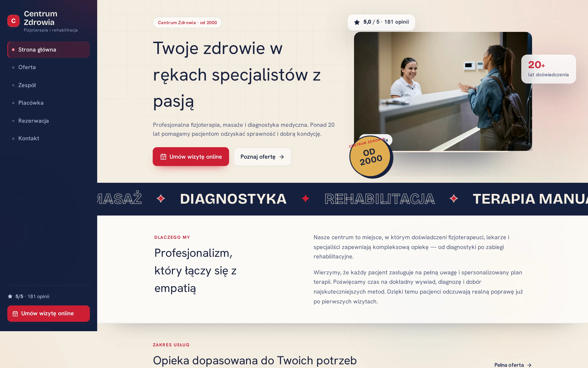
Task: Click the 5/5 · 181 opinii text
Action: [x=32, y=296]
